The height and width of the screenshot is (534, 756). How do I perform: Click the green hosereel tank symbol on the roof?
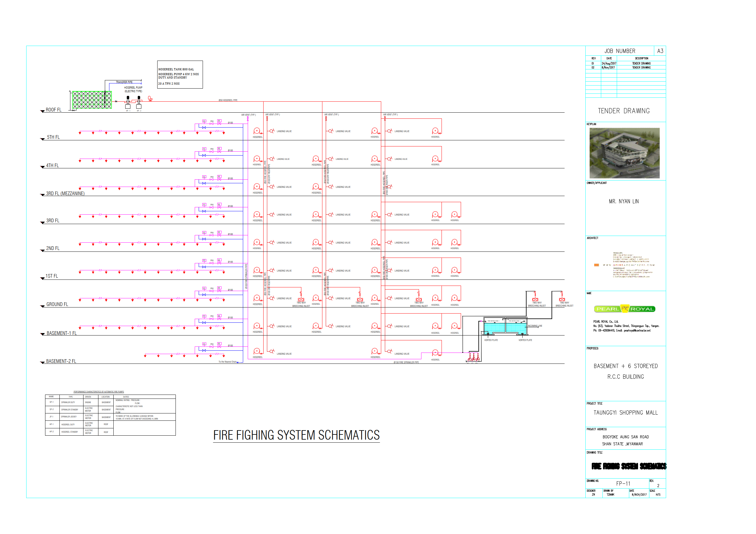[92, 100]
